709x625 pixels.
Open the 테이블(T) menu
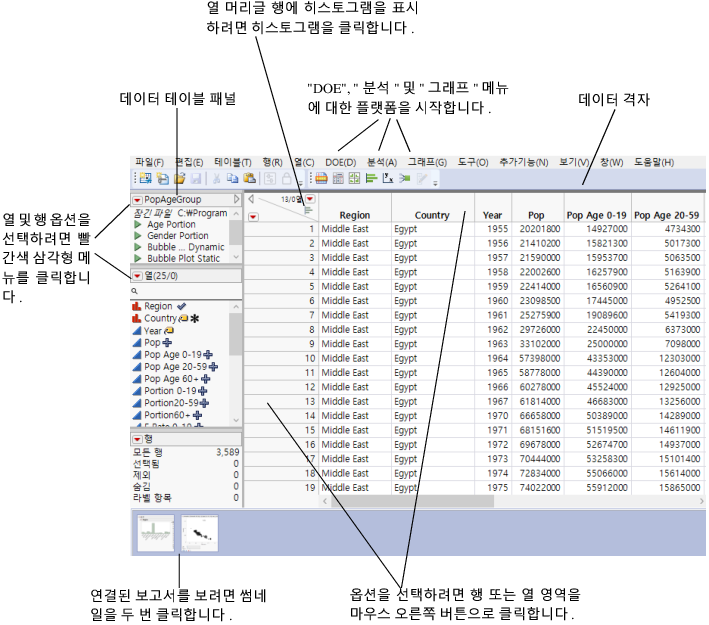point(232,162)
